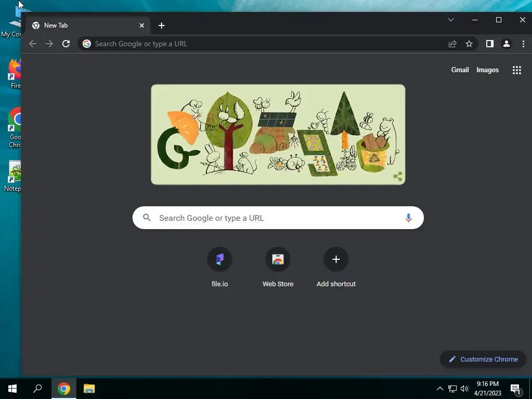The height and width of the screenshot is (399, 532).
Task: Select the Google Chrome desktop shortcut
Action: [15, 128]
